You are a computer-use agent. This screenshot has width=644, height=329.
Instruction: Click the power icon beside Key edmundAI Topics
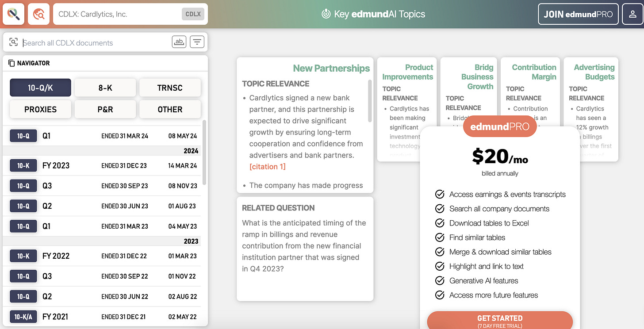(x=326, y=14)
